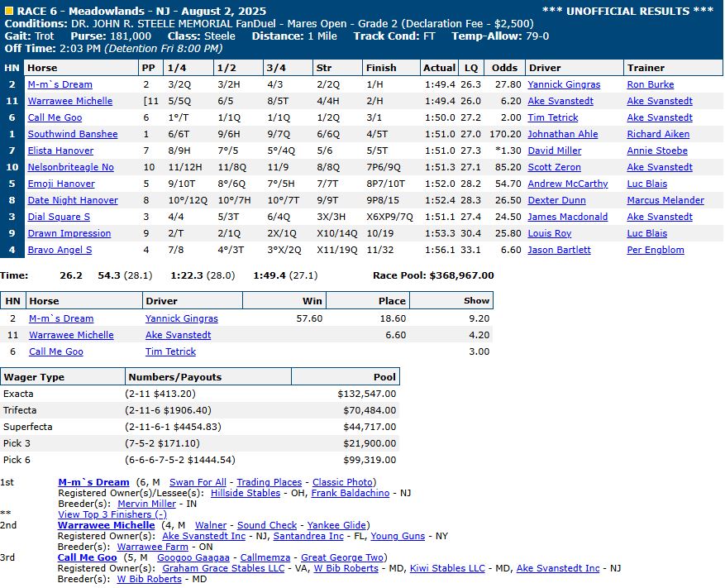Select breeder Mervin Miller link
This screenshot has height=588, width=725.
146,504
